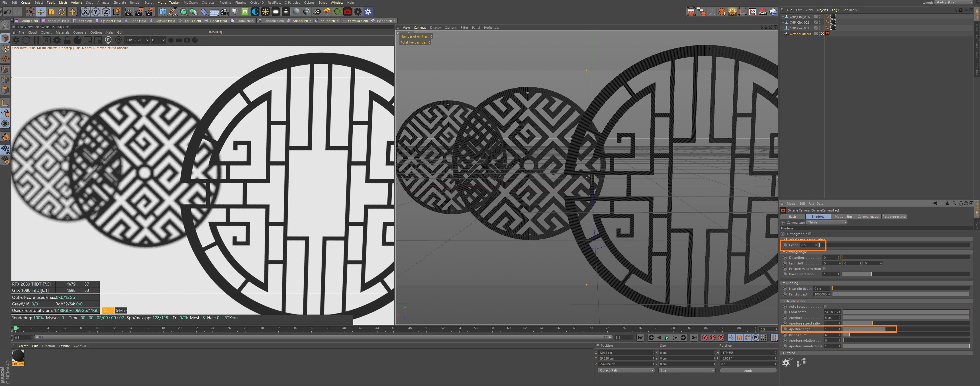Click Live Viewer lock resolution padlock
The height and width of the screenshot is (386, 980).
coord(67,40)
